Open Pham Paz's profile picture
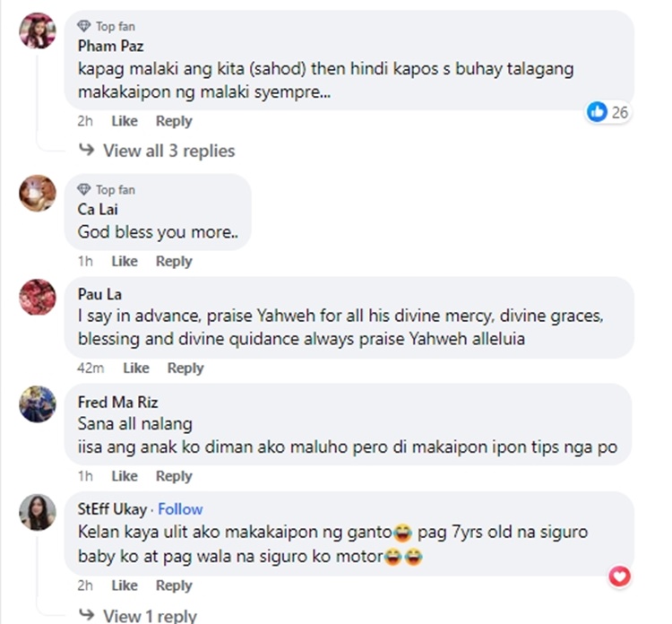Viewport: 672px width, 624px height. click(38, 32)
